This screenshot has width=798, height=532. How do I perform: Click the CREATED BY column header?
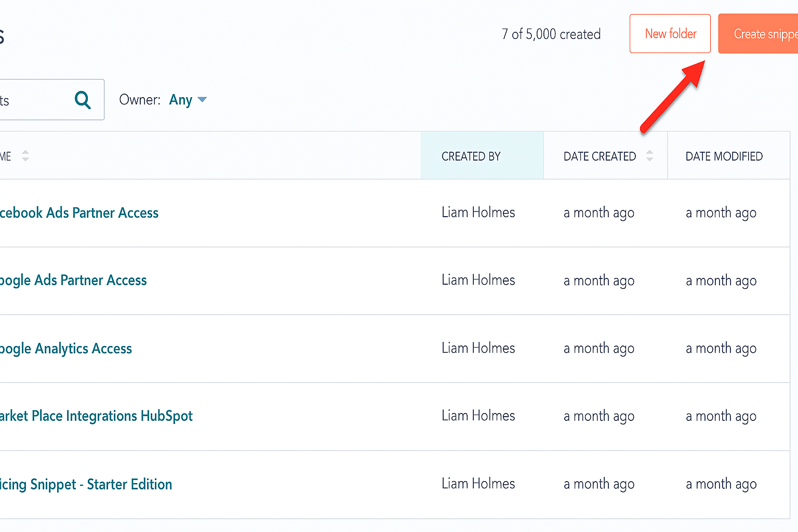pyautogui.click(x=471, y=156)
